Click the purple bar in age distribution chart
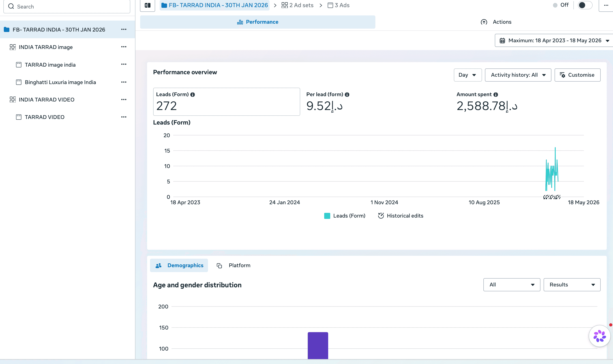613x364 pixels. (318, 346)
